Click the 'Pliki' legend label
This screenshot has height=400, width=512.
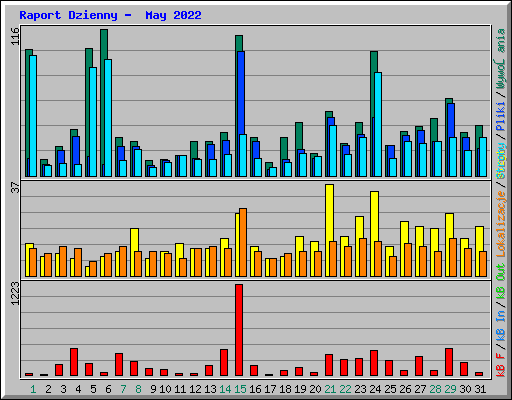point(500,116)
